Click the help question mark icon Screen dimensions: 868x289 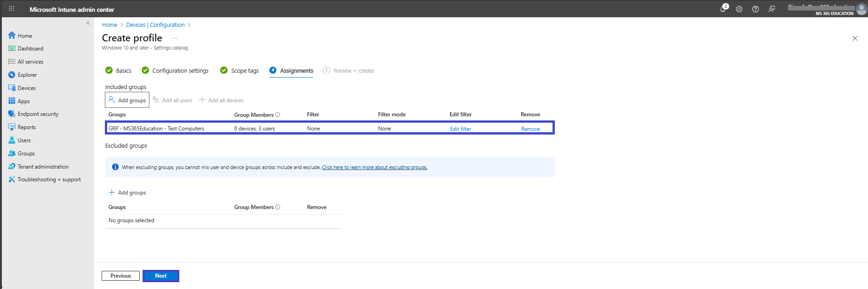point(755,9)
